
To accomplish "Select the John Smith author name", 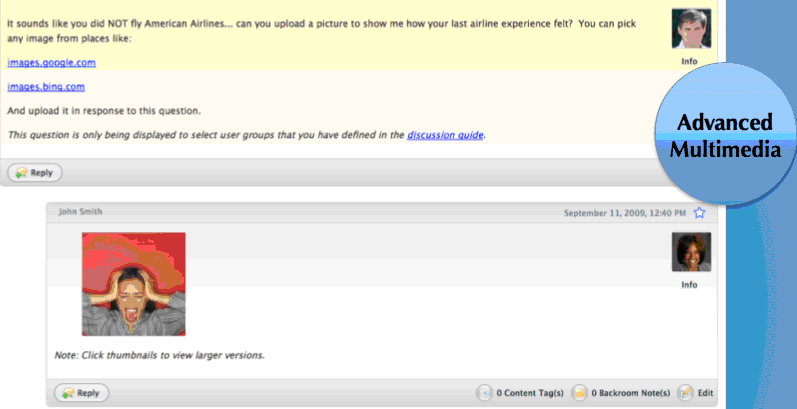I will coord(80,211).
